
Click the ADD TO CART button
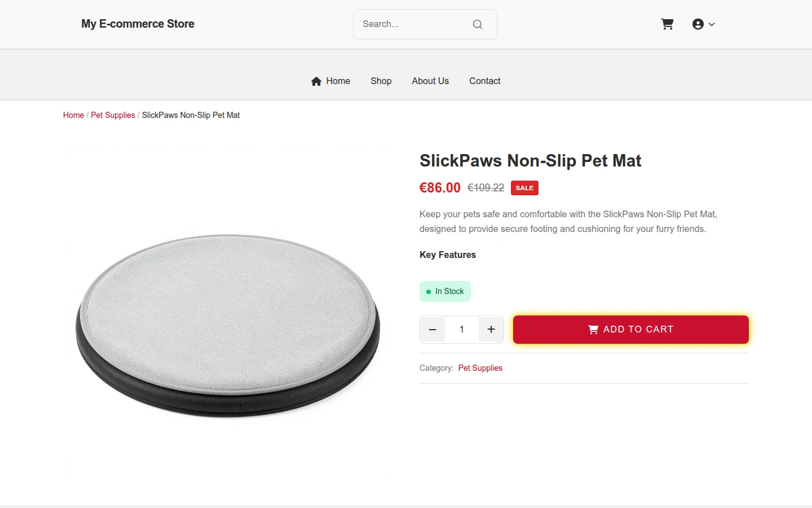pyautogui.click(x=631, y=330)
